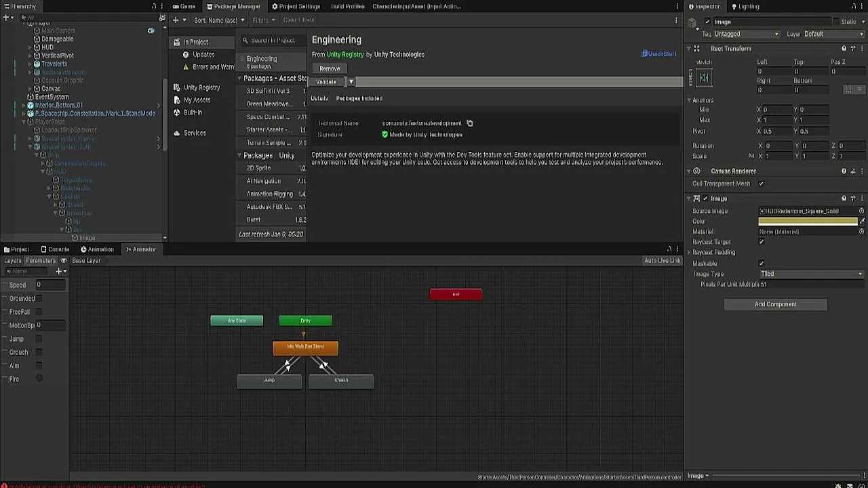The height and width of the screenshot is (488, 868).
Task: Switch to the Lighting tab
Action: pyautogui.click(x=745, y=6)
